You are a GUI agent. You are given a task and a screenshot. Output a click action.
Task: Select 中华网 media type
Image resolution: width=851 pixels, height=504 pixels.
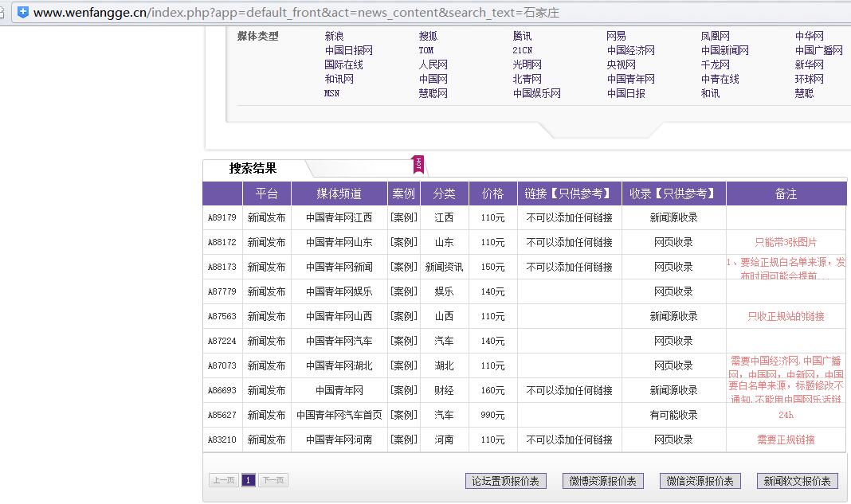(810, 36)
